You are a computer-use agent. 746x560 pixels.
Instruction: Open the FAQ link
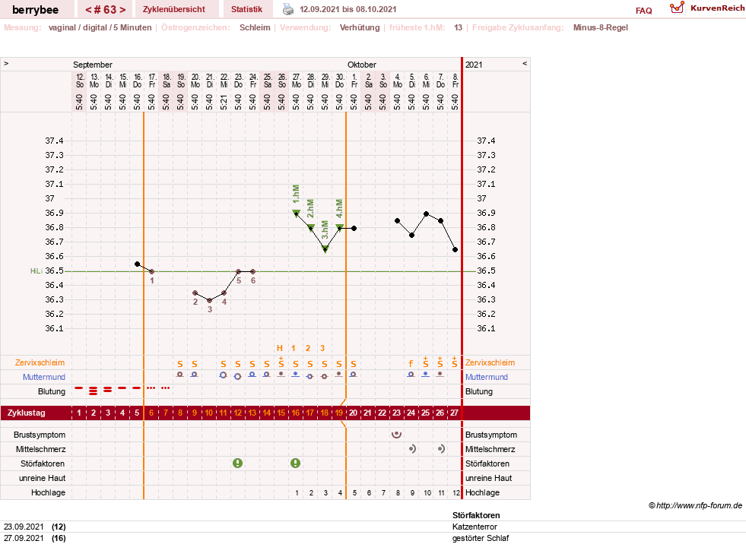643,11
